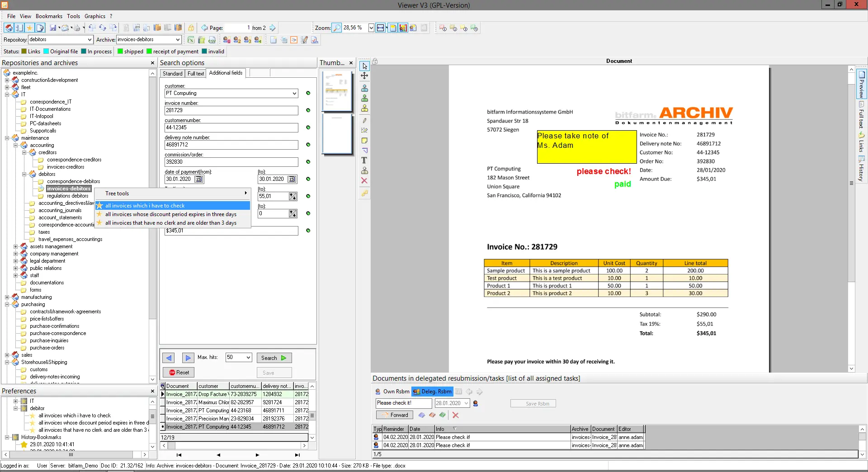Click the fit-to-width zoom icon
Image resolution: width=868 pixels, height=472 pixels.
tap(381, 28)
